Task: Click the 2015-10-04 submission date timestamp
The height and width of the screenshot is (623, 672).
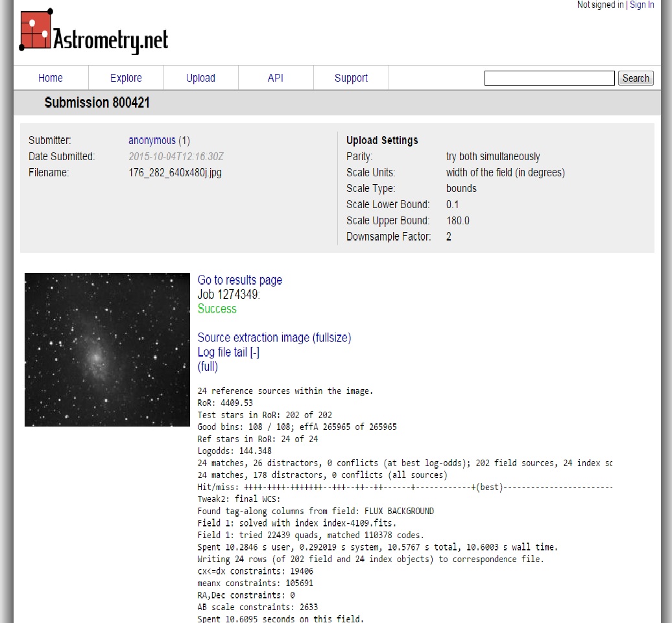Action: (x=176, y=157)
